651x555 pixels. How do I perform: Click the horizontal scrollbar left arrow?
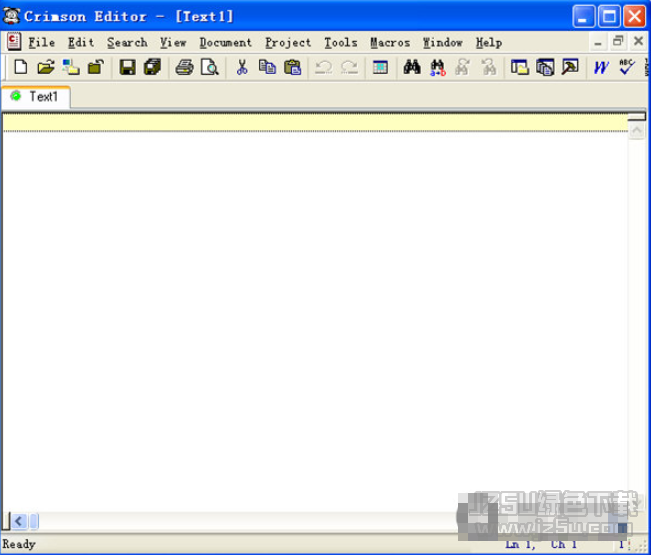click(x=19, y=521)
